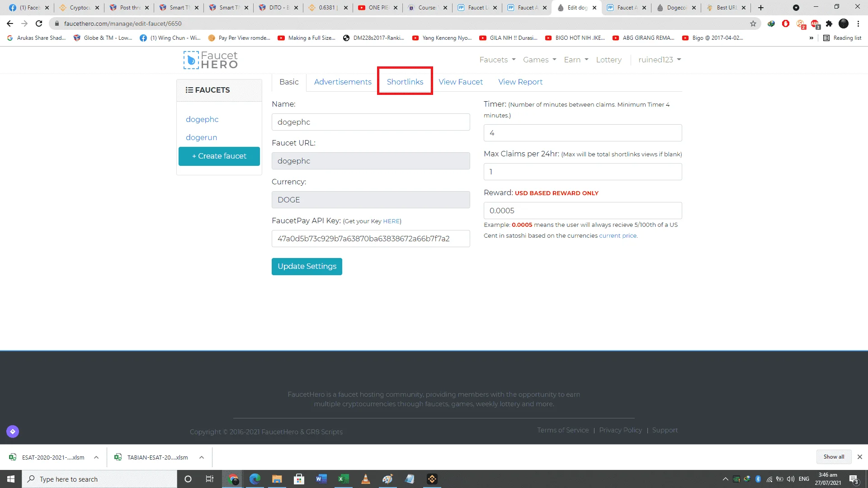This screenshot has width=868, height=488.
Task: Open the dogephc faucet link
Action: 202,119
